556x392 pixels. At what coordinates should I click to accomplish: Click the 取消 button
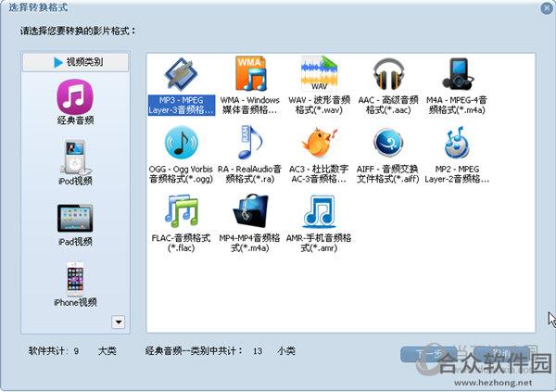[x=501, y=353]
